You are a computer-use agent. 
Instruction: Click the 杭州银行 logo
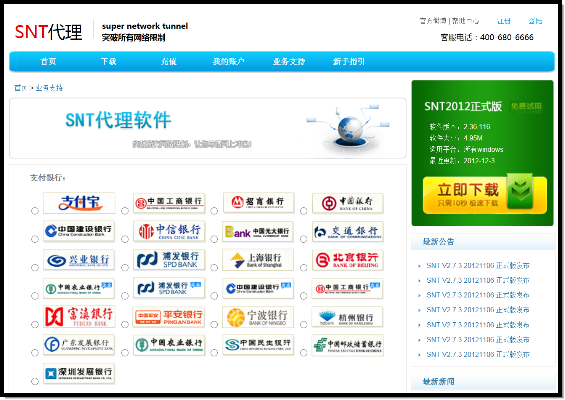point(347,317)
